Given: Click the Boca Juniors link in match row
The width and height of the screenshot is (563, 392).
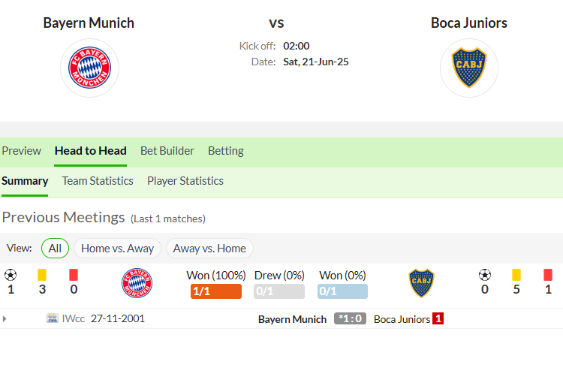Looking at the screenshot, I should (x=402, y=319).
